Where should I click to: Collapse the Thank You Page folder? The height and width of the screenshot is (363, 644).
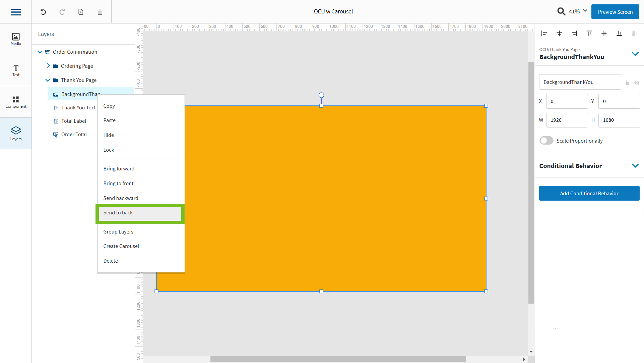coord(48,80)
